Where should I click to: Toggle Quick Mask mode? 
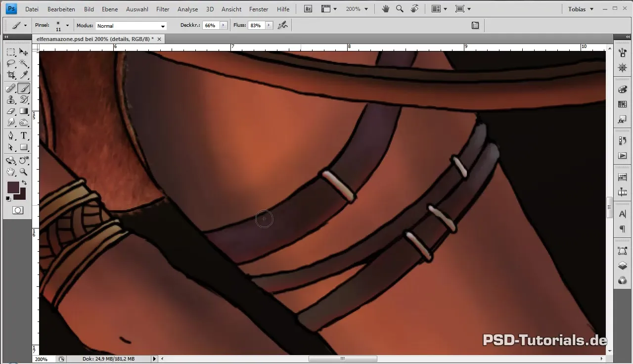click(17, 210)
